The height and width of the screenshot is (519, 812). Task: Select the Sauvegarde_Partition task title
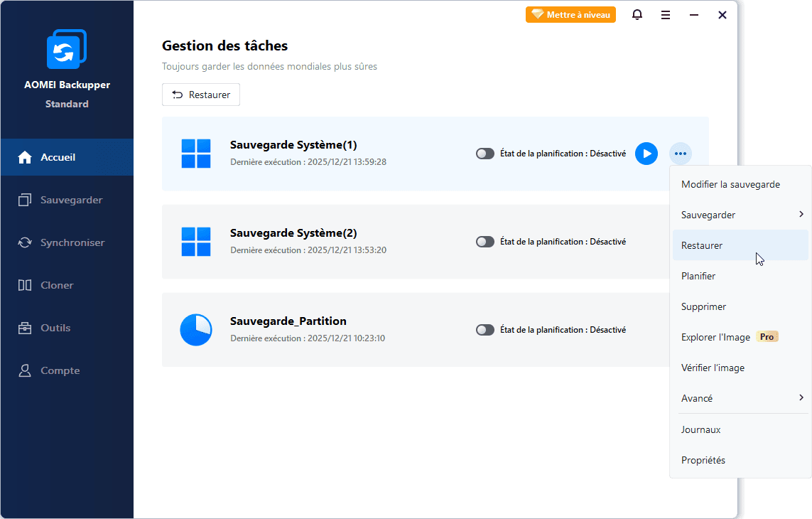[x=288, y=321]
